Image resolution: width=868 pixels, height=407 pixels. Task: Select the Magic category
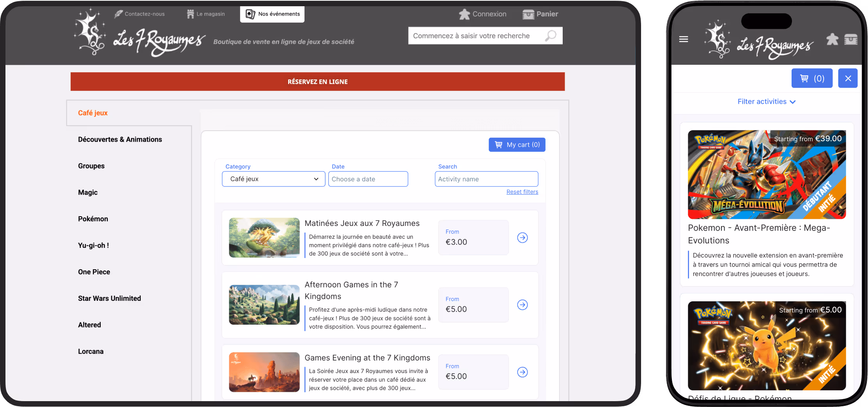(x=88, y=192)
